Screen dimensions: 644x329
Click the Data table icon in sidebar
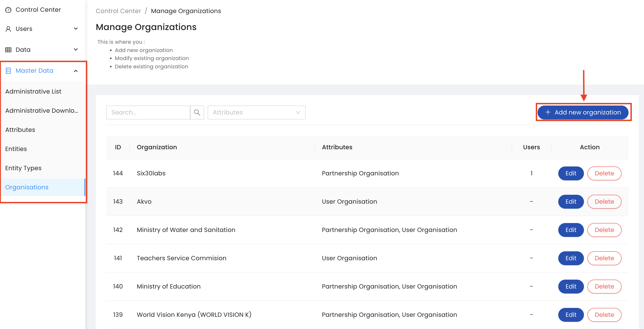(8, 50)
